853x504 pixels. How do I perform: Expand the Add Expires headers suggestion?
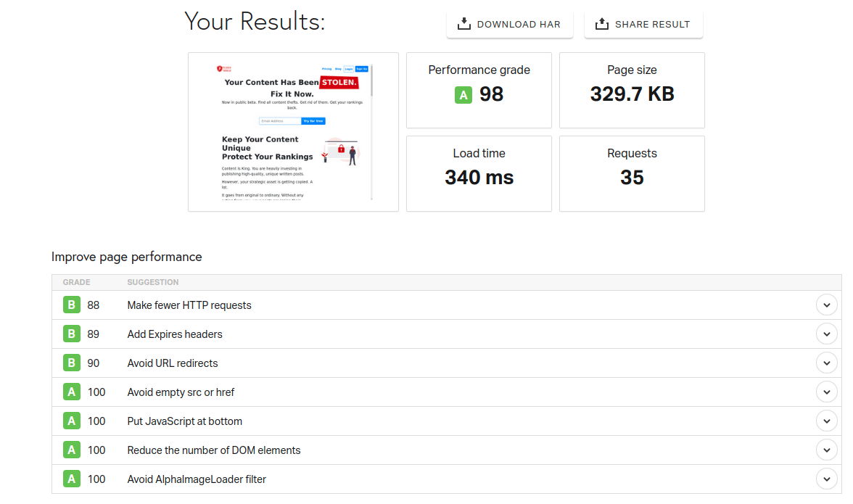[x=826, y=334]
